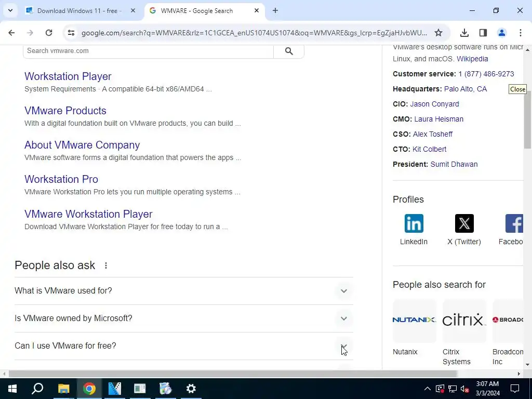Open the notification center icon
532x399 pixels.
tap(515, 389)
